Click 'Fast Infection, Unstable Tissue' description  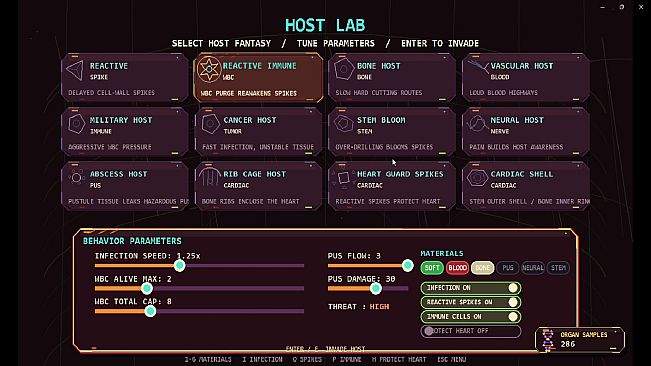pyautogui.click(x=258, y=147)
